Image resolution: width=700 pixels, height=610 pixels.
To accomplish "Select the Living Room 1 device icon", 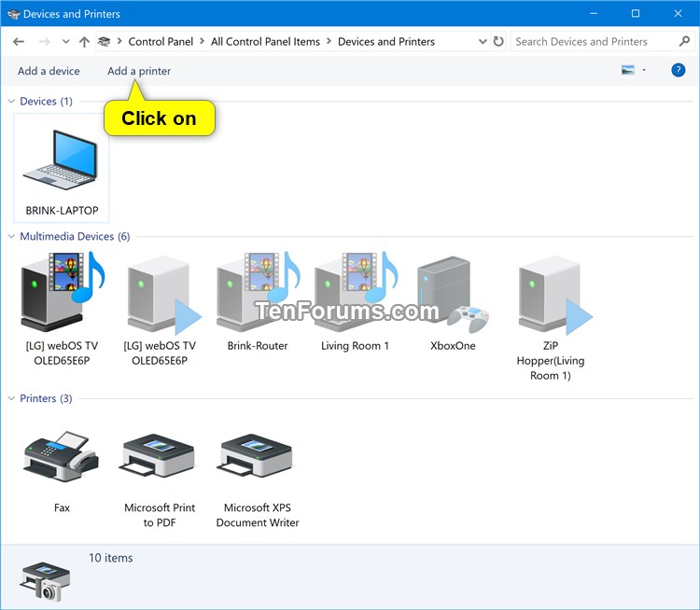I will tap(355, 292).
